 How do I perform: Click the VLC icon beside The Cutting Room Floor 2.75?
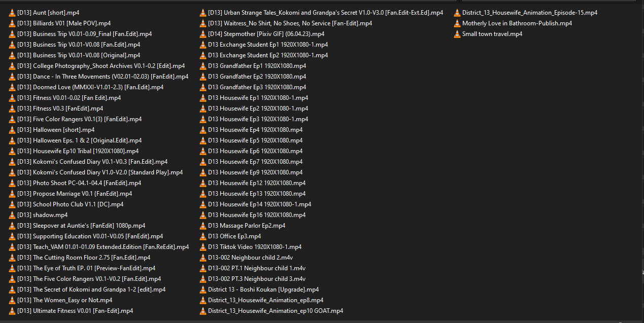pyautogui.click(x=12, y=258)
